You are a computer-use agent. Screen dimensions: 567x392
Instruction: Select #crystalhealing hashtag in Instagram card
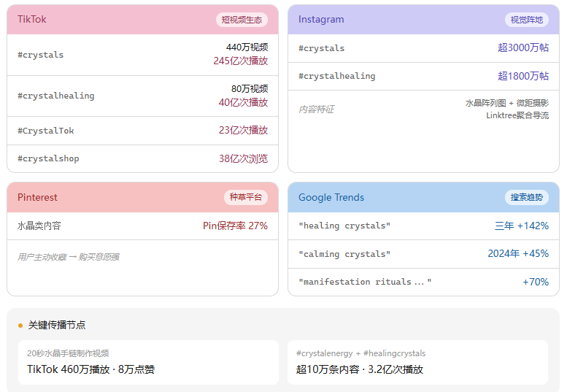pos(337,76)
